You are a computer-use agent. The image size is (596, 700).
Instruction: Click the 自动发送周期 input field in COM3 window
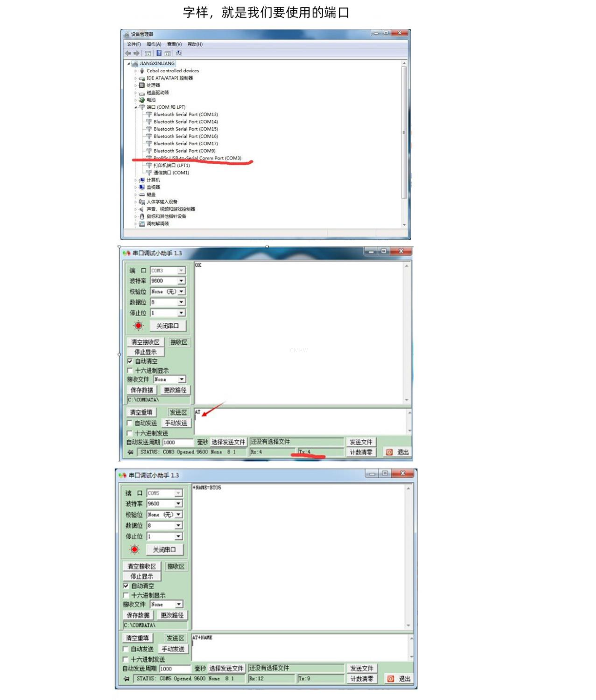[178, 442]
